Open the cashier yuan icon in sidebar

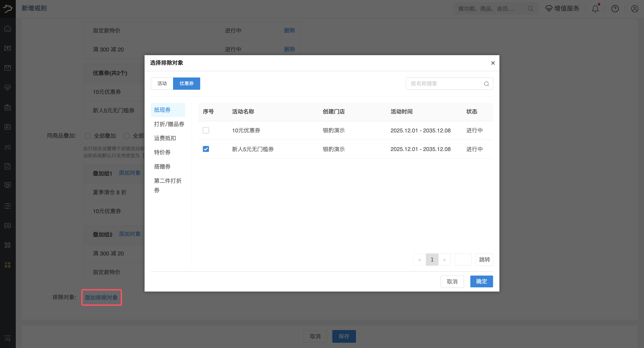pos(8,48)
